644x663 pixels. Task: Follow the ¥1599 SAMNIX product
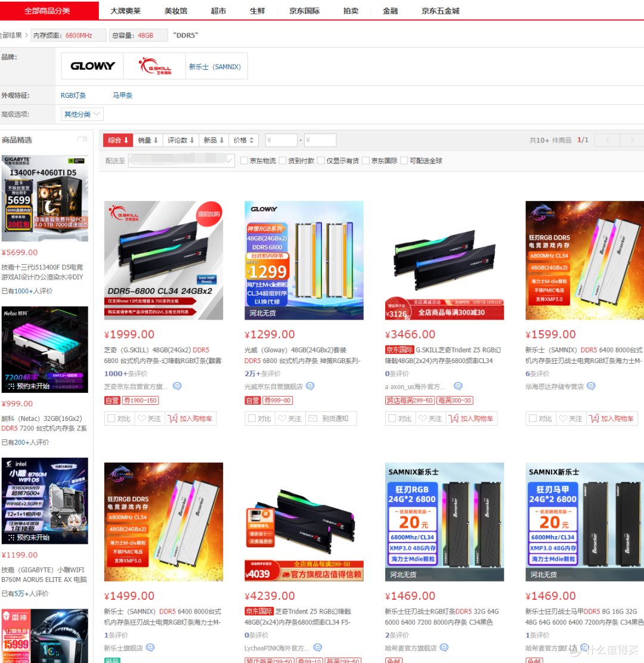(x=571, y=418)
